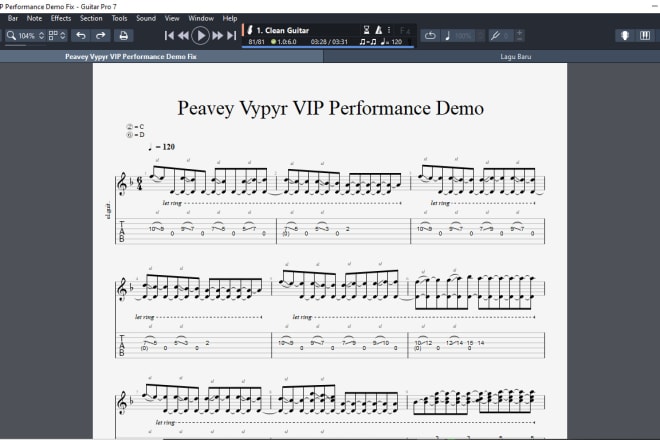Start playback with the Play button
Screen dimensions: 660x440
[201, 36]
